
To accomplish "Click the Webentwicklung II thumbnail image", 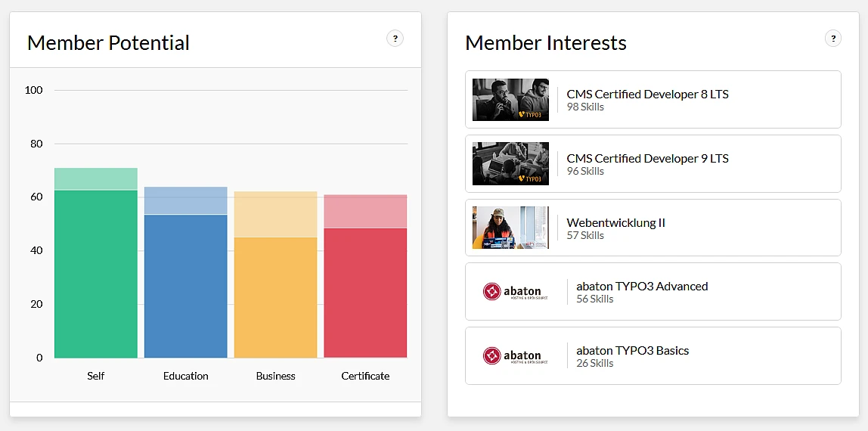I will tap(510, 228).
